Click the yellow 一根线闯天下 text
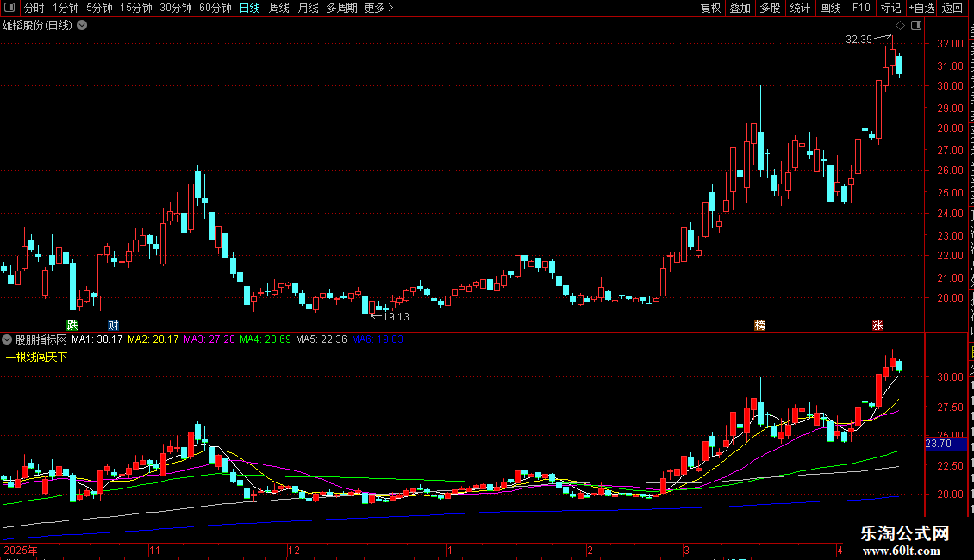Screen dimensions: 974x560 (x=37, y=357)
